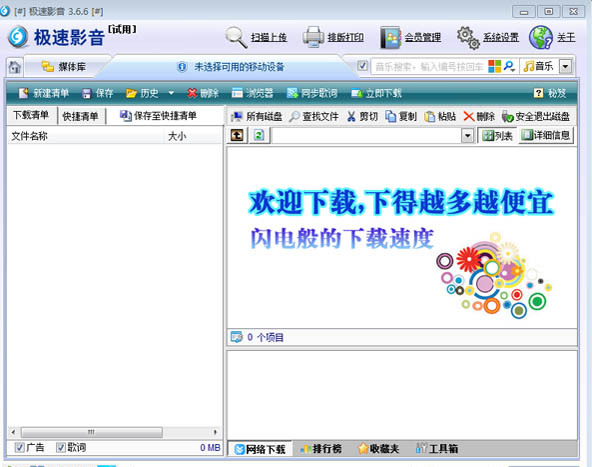Click the green refresh icon

[259, 135]
